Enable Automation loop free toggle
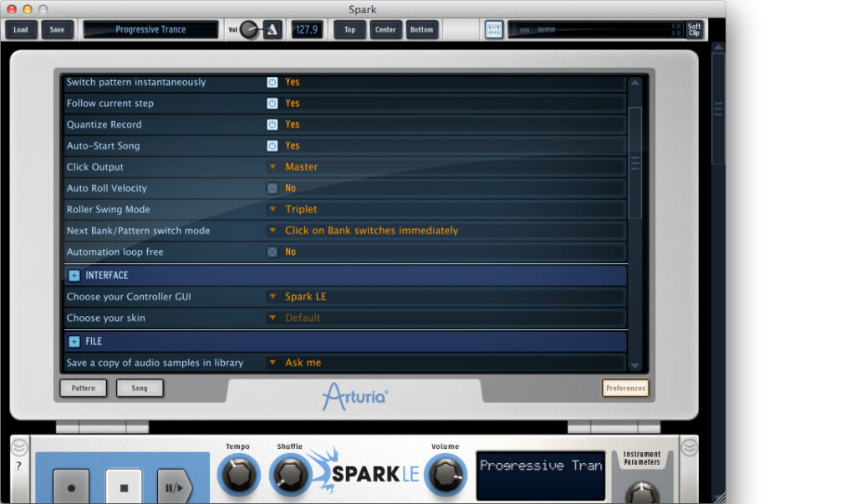 pyautogui.click(x=272, y=252)
